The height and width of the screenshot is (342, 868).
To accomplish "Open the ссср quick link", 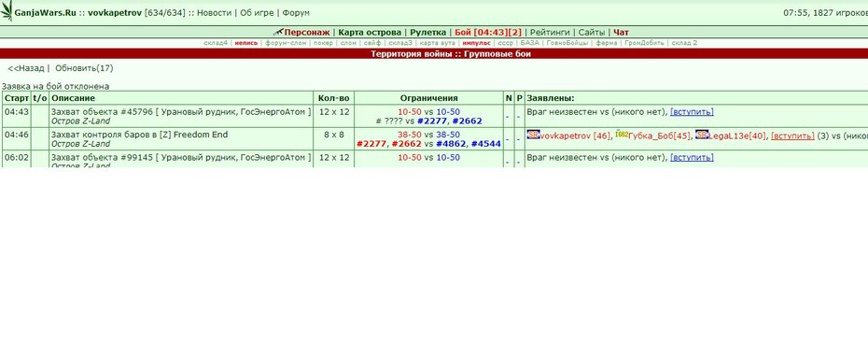I will pos(506,43).
